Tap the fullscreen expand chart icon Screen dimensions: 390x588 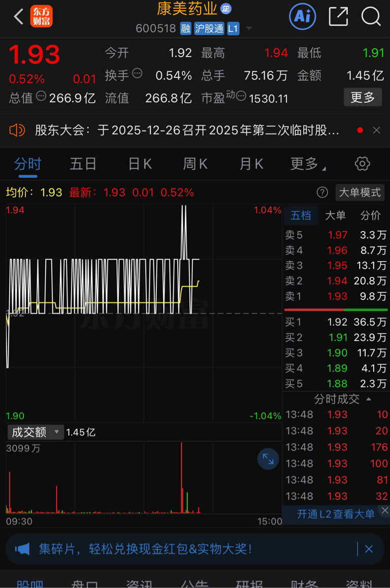268,459
